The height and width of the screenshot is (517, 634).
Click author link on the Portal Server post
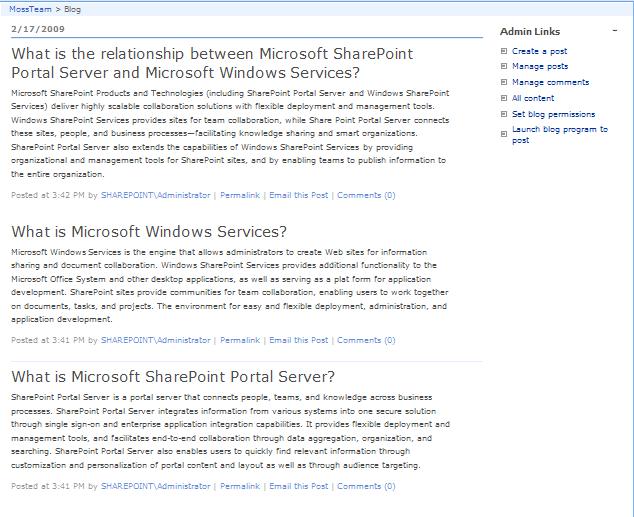tap(156, 486)
